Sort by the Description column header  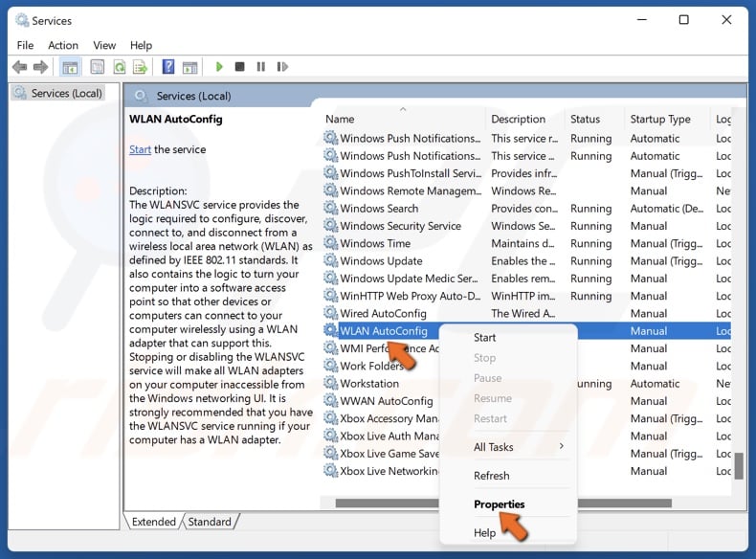(524, 119)
